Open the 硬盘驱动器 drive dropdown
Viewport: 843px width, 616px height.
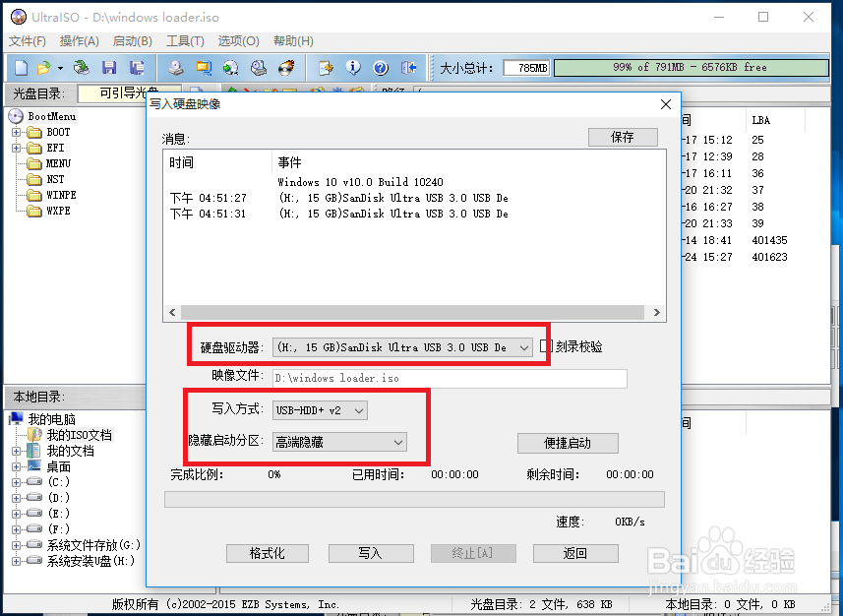[522, 346]
